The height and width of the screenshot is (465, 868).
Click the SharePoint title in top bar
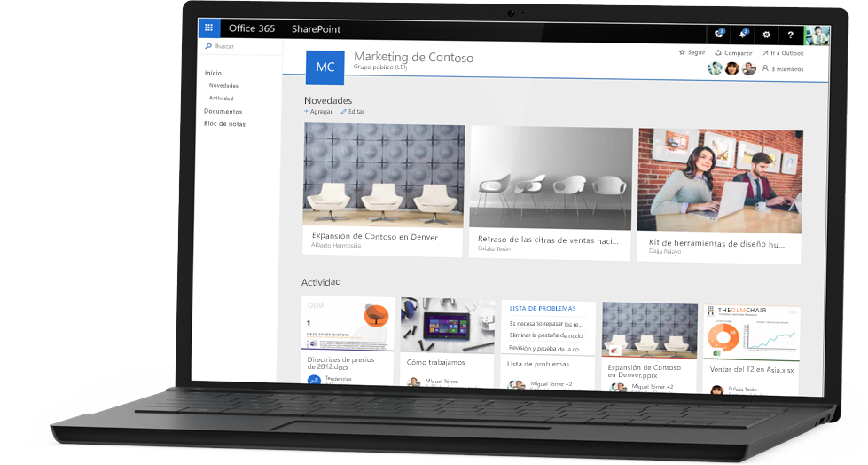coord(316,28)
